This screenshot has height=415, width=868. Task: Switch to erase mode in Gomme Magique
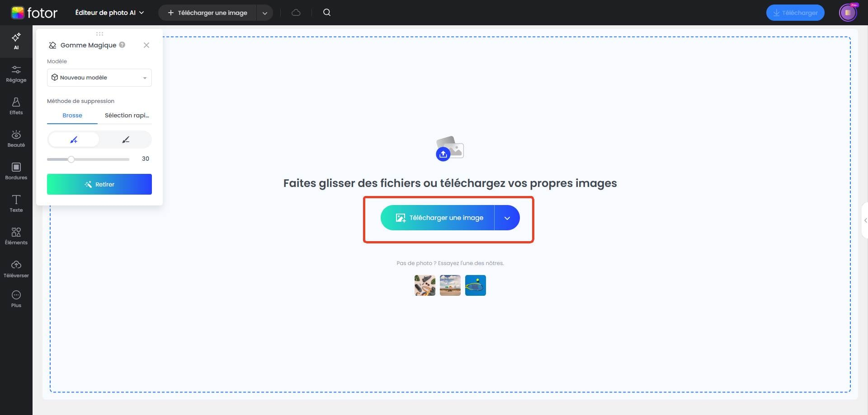(125, 140)
